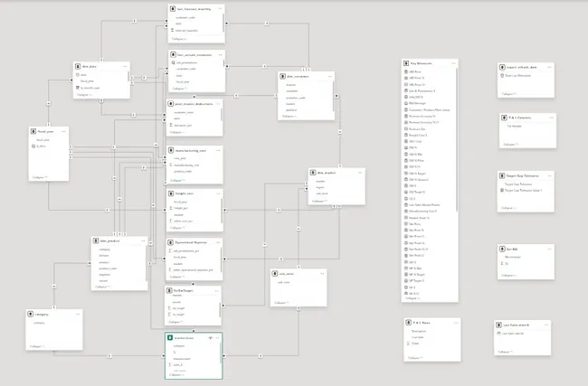Click the Last Sales month table icon
Image resolution: width=588 pixels, height=386 pixels.
(499, 324)
